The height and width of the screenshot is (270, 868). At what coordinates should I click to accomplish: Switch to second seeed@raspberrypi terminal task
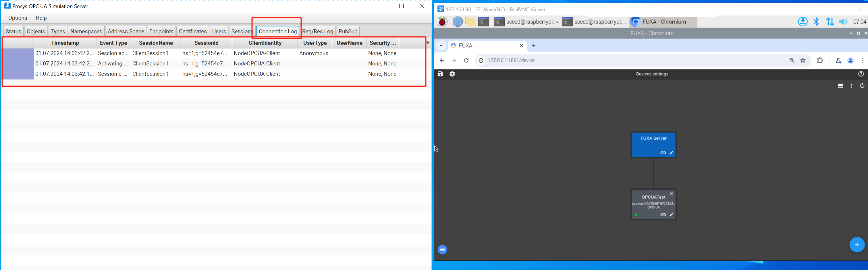click(x=594, y=22)
